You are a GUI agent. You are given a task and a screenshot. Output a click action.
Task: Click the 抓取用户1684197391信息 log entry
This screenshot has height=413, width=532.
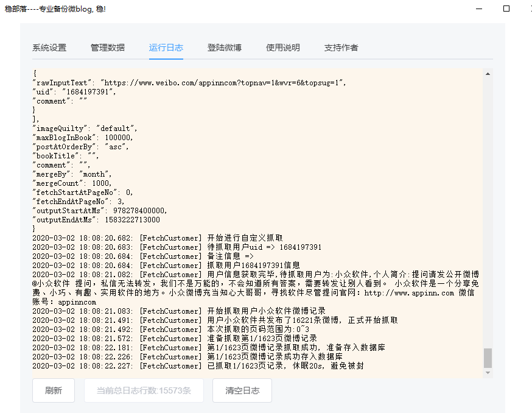[x=166, y=266]
